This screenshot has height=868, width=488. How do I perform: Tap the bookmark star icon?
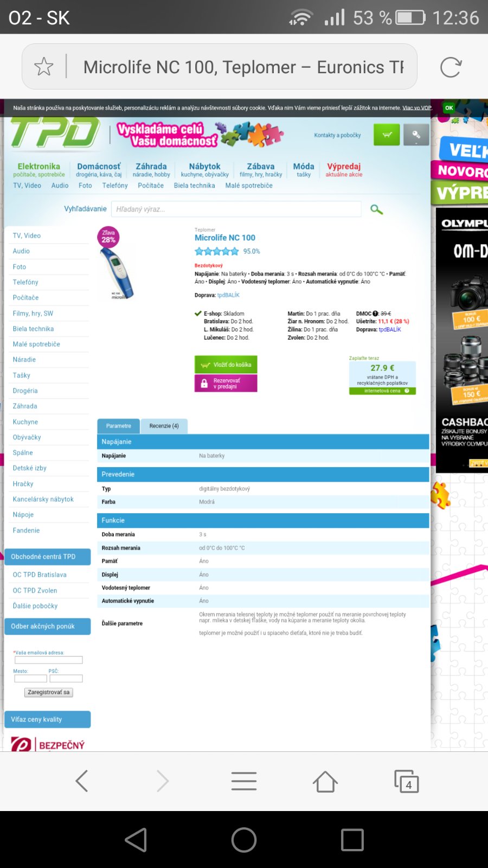tap(44, 67)
